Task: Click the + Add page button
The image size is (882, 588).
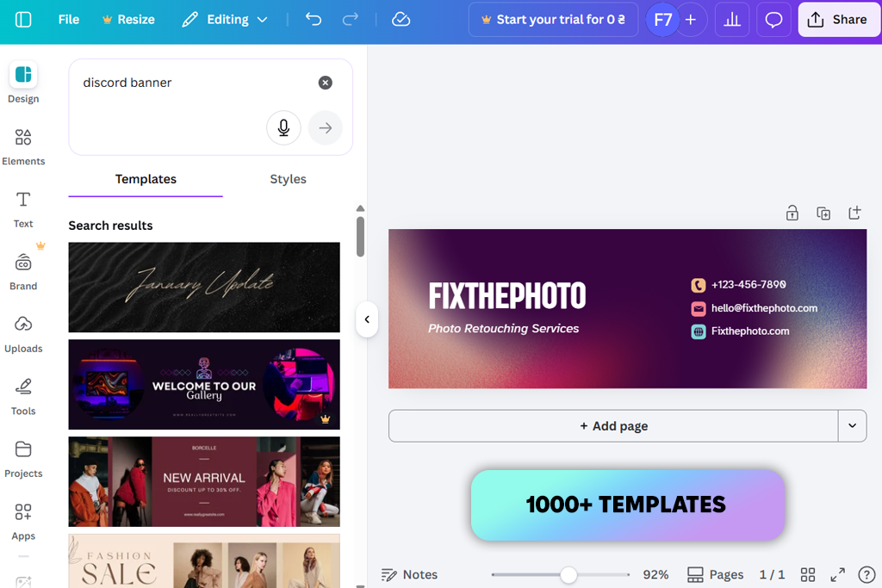Action: pyautogui.click(x=613, y=426)
